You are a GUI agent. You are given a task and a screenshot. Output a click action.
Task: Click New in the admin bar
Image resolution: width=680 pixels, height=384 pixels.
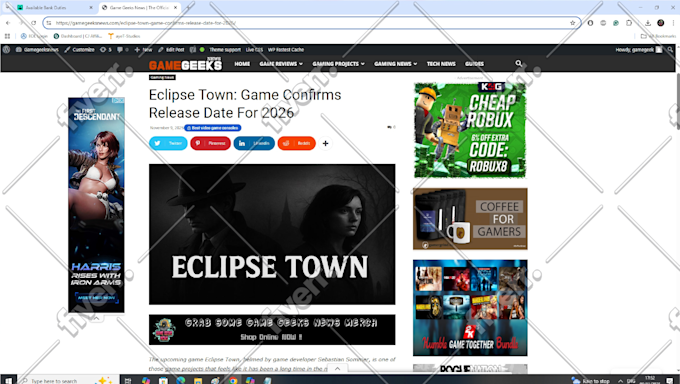click(x=143, y=49)
